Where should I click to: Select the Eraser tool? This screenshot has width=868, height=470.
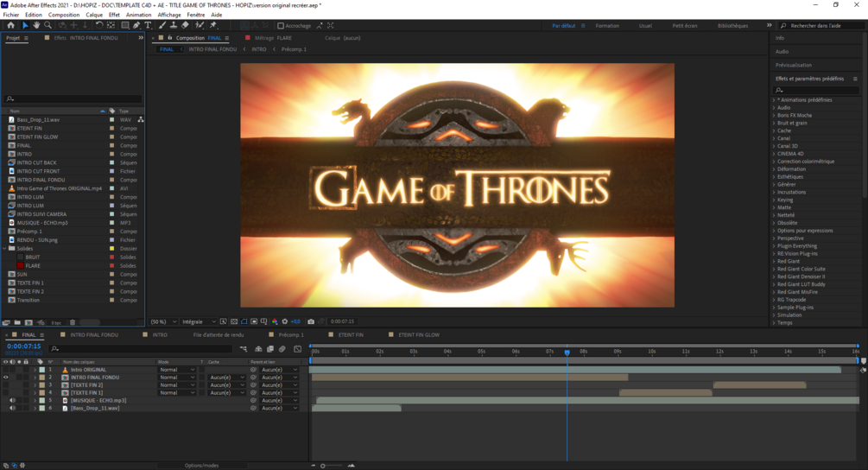tap(186, 25)
